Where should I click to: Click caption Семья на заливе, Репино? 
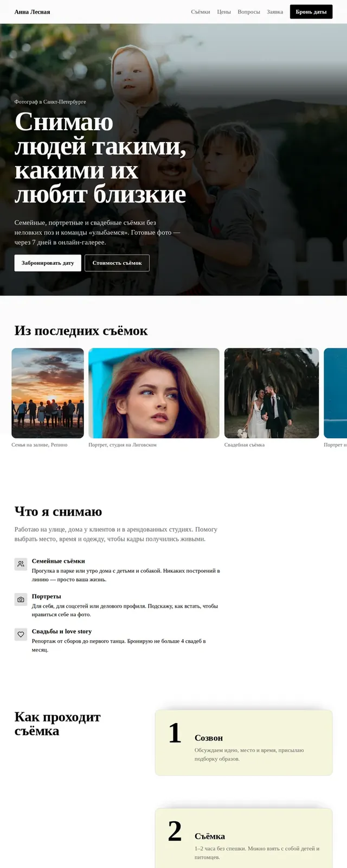[x=40, y=445]
